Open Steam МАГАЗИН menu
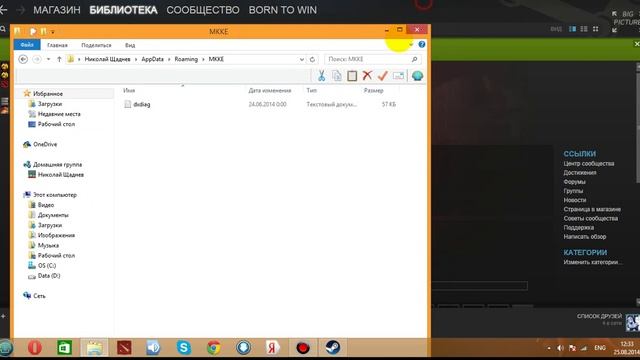Screen dimensions: 640x360 (x=57, y=10)
